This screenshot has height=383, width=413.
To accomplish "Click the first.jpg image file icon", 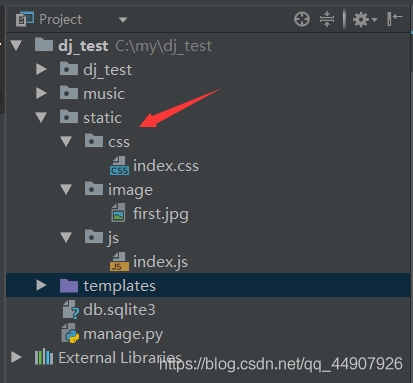I will (x=118, y=213).
